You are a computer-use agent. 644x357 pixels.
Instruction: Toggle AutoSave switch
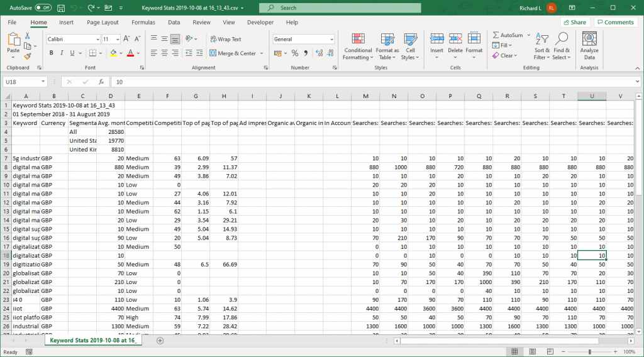43,8
